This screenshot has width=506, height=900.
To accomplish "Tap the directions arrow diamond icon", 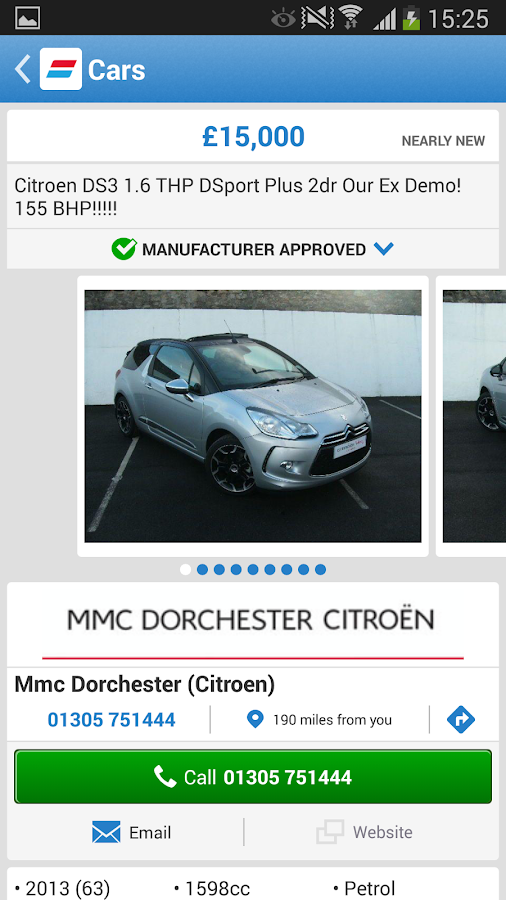I will coord(461,719).
